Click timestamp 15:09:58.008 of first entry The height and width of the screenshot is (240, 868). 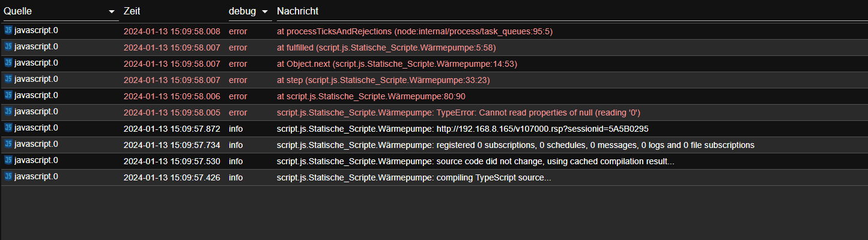pos(172,31)
